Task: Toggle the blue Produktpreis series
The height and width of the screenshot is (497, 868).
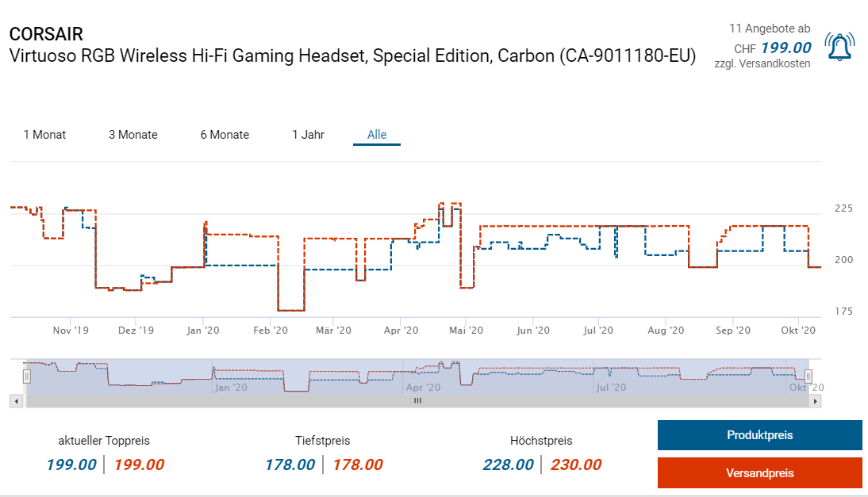Action: (x=759, y=435)
